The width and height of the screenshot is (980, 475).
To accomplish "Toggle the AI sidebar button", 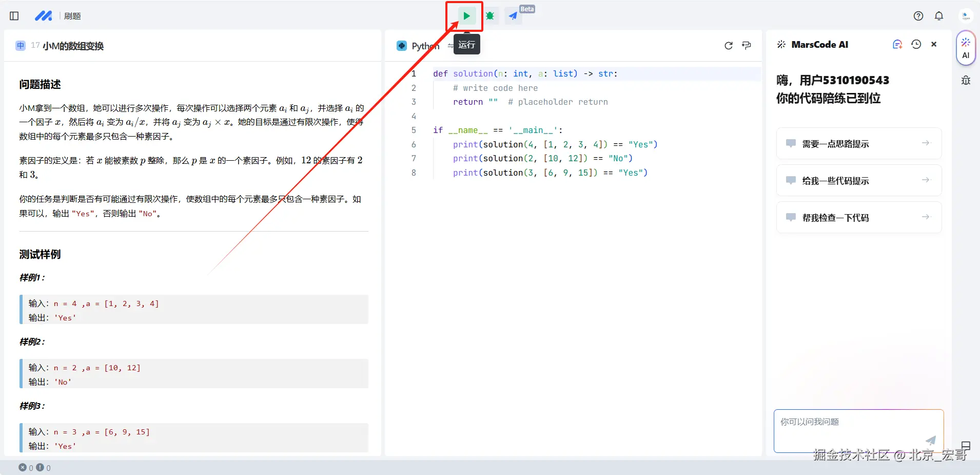I will 966,48.
